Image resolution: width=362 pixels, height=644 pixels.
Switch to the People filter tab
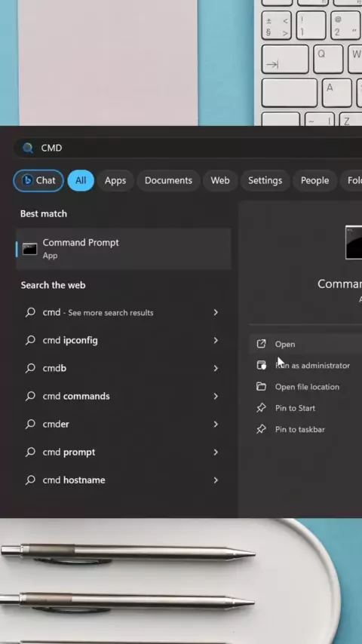coord(314,180)
